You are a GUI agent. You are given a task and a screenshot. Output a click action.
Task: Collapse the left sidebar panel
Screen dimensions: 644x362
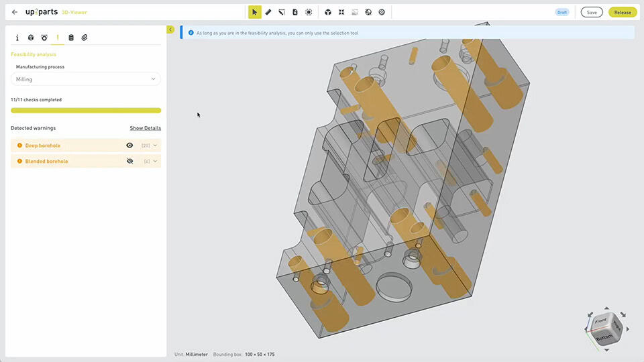(x=170, y=29)
